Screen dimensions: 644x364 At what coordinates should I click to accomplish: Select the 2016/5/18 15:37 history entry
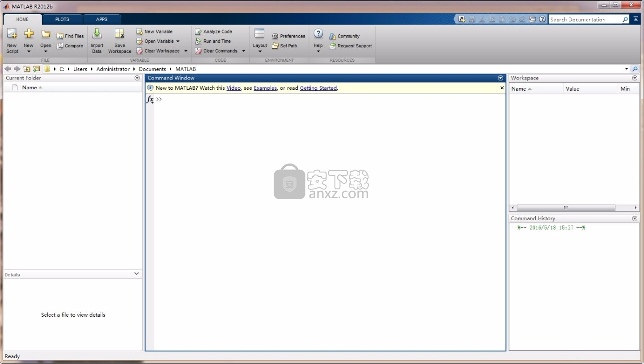[x=551, y=228]
